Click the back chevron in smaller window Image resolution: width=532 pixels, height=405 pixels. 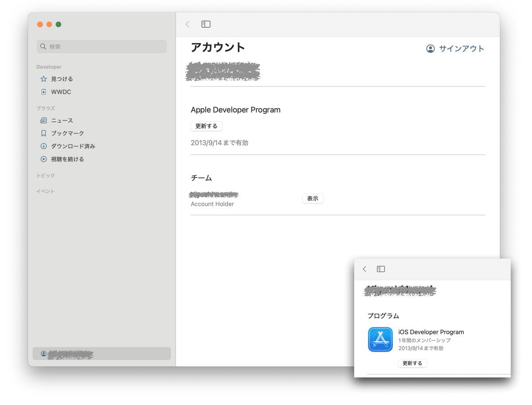click(x=364, y=269)
